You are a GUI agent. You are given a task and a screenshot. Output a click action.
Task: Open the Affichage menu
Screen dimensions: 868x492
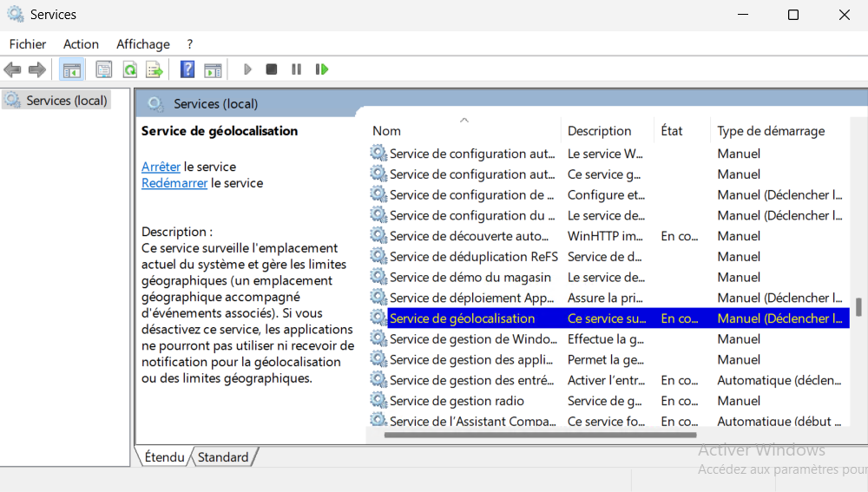[x=143, y=44]
